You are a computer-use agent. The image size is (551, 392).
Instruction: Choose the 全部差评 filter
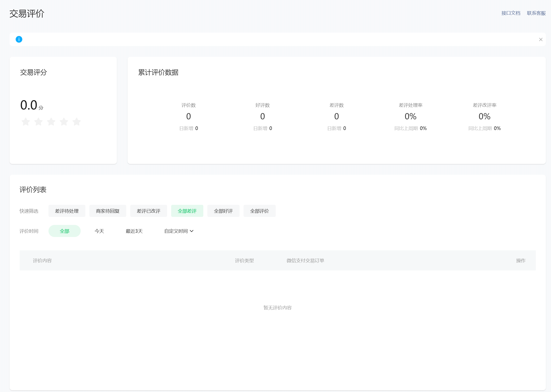coord(187,211)
